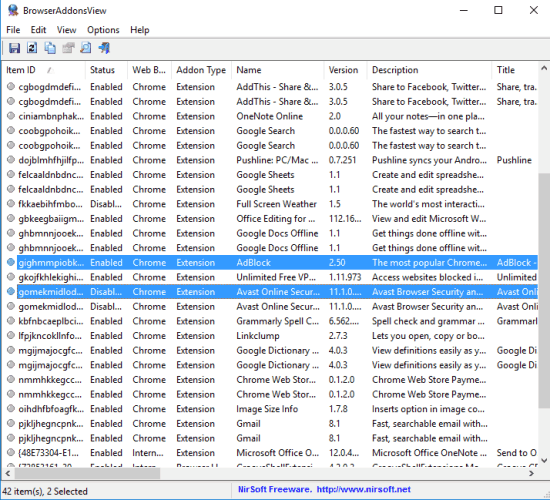
Task: Click the Find magnifier toolbar icon
Action: [x=86, y=48]
